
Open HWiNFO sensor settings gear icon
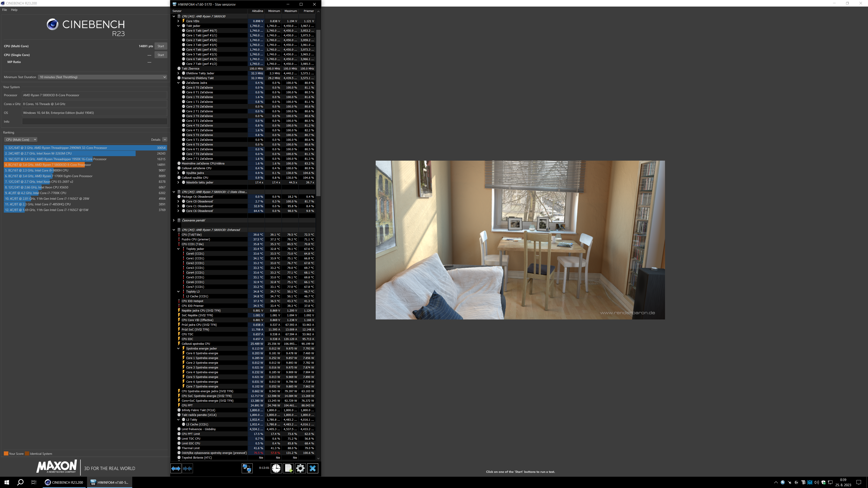coord(301,469)
